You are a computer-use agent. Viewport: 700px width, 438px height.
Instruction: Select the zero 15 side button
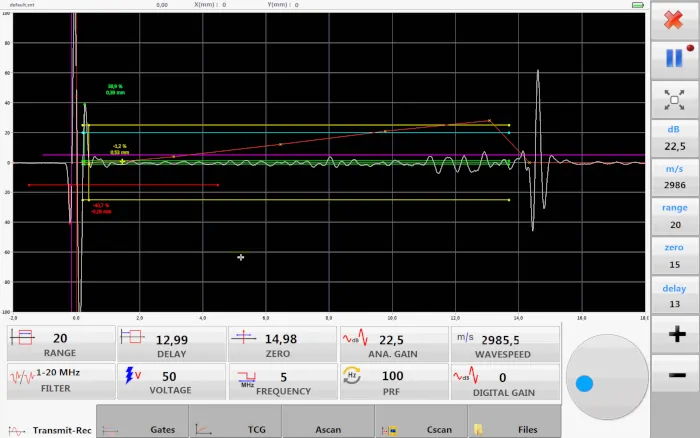pos(674,256)
